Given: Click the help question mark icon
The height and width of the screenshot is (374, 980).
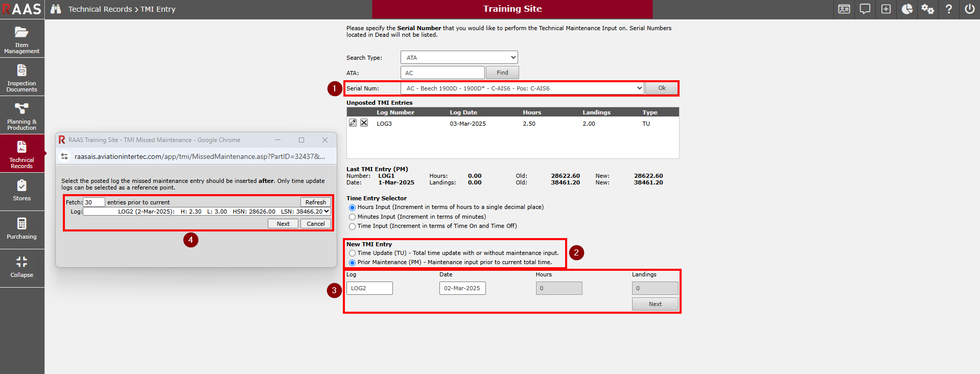Looking at the screenshot, I should tap(949, 9).
